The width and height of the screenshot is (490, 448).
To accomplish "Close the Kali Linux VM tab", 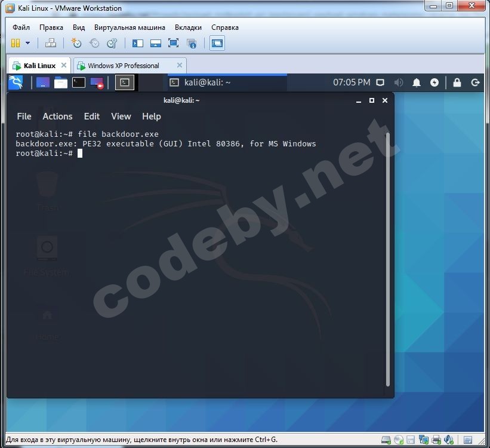I will click(x=64, y=65).
